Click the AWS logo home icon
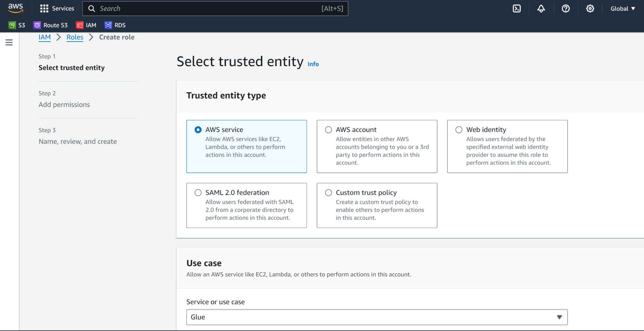The image size is (644, 331). click(x=15, y=8)
